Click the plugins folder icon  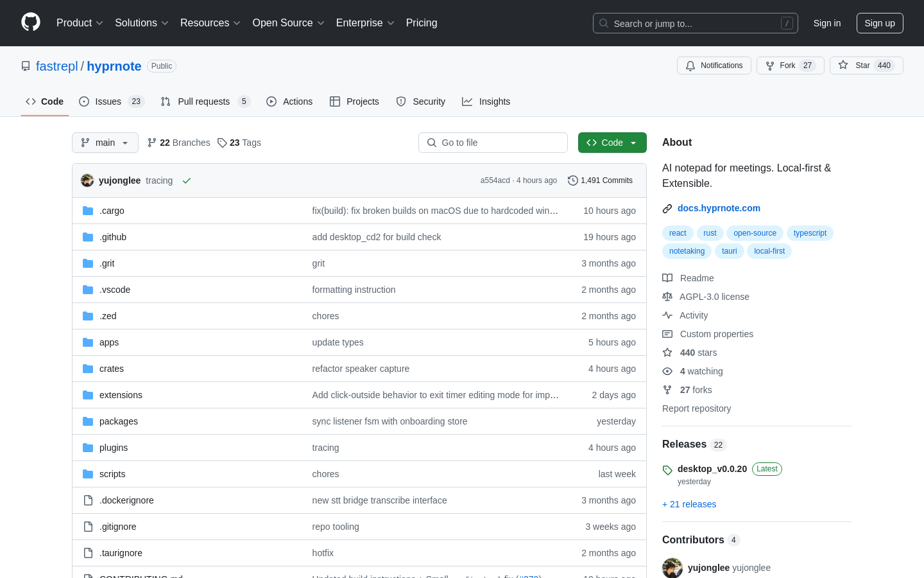88,448
